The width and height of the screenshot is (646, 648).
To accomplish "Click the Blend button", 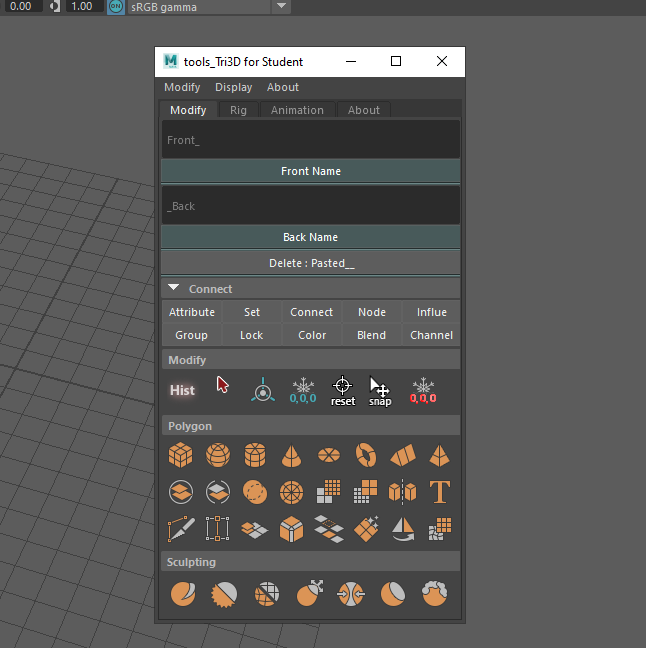I will tap(372, 335).
